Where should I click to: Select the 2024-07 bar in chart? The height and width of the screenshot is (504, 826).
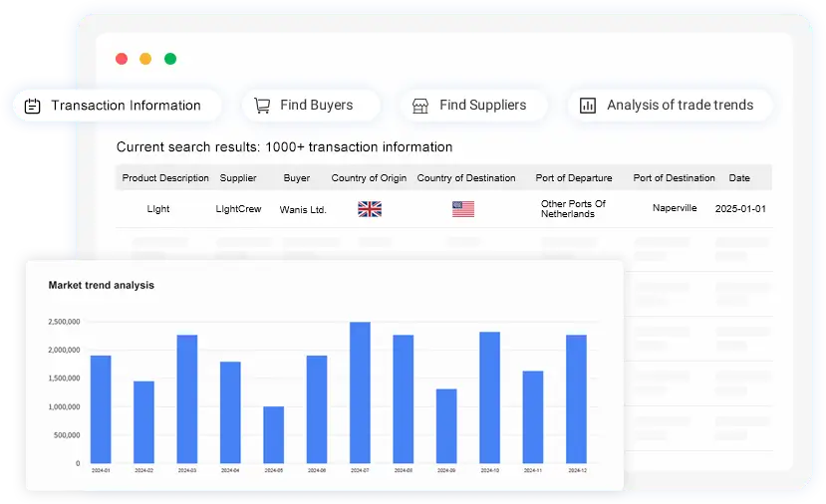pos(360,392)
